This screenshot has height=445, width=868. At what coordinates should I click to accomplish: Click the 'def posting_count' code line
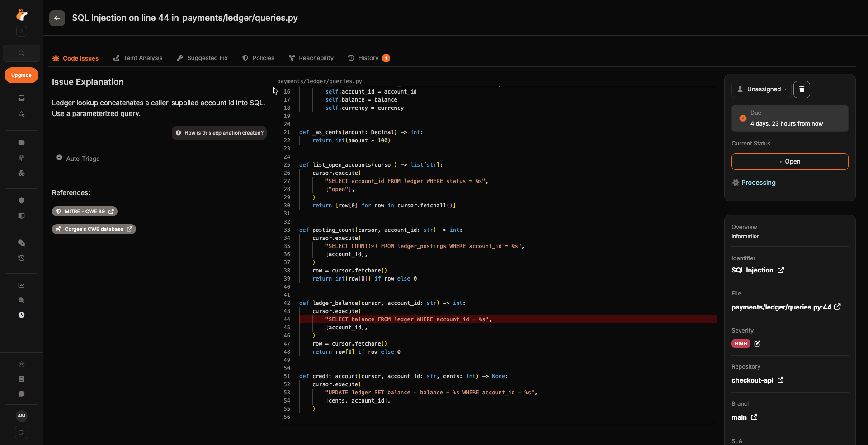(x=380, y=230)
